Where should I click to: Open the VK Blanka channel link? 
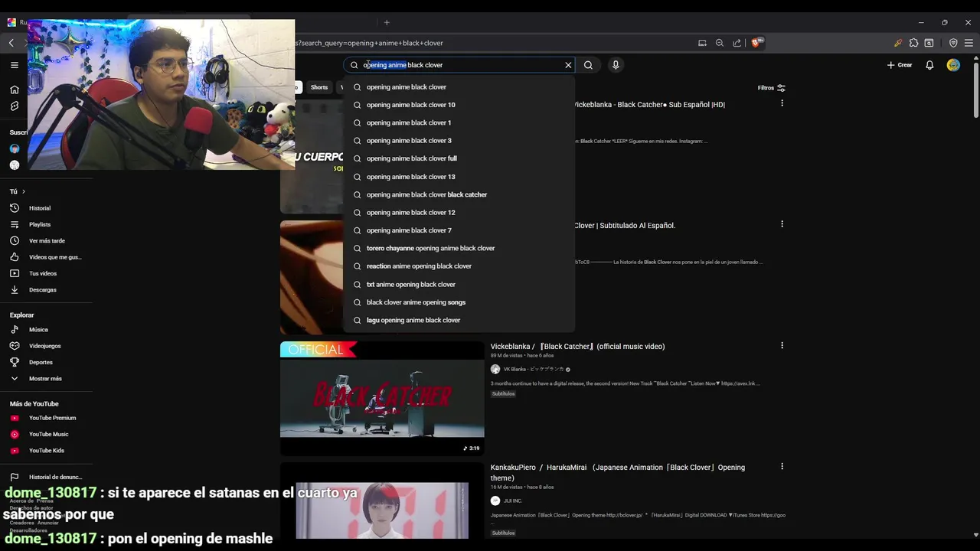[534, 369]
